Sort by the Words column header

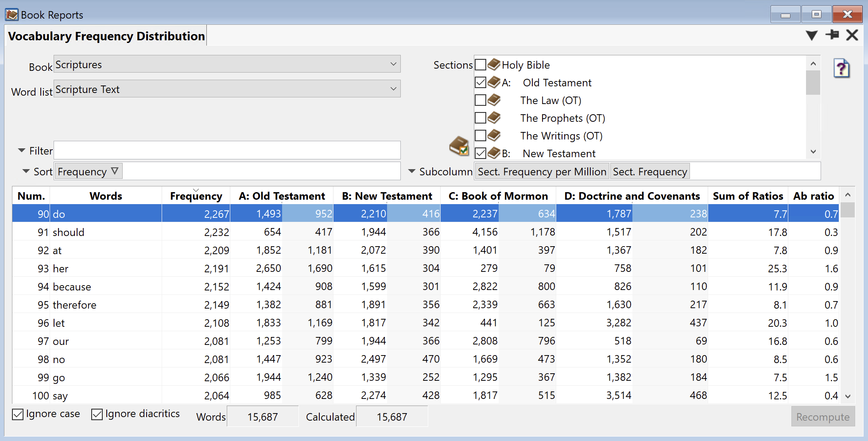tap(105, 196)
